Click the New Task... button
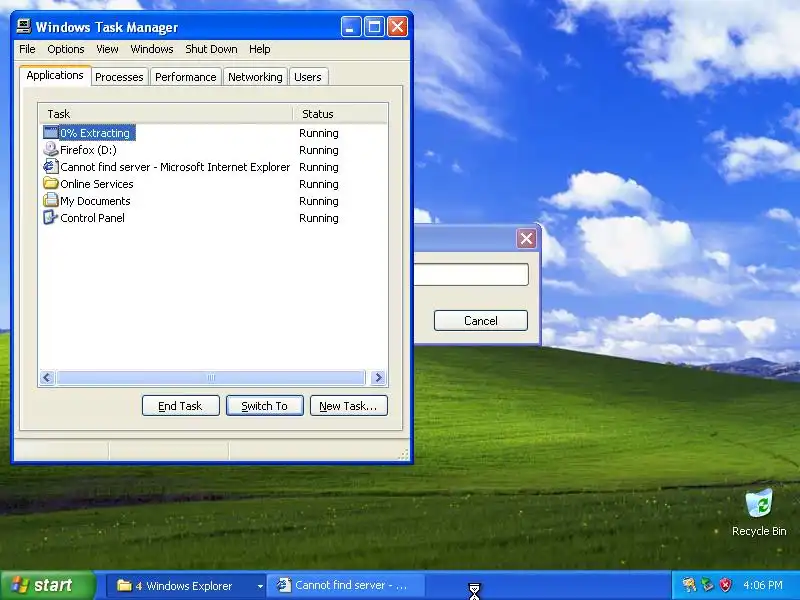The image size is (800, 600). pos(348,406)
